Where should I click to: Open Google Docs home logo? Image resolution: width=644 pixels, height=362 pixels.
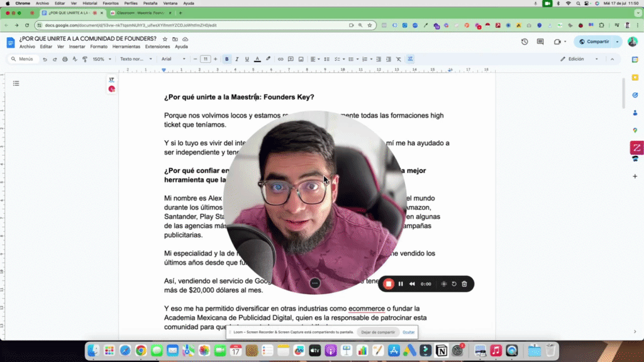pyautogui.click(x=11, y=42)
